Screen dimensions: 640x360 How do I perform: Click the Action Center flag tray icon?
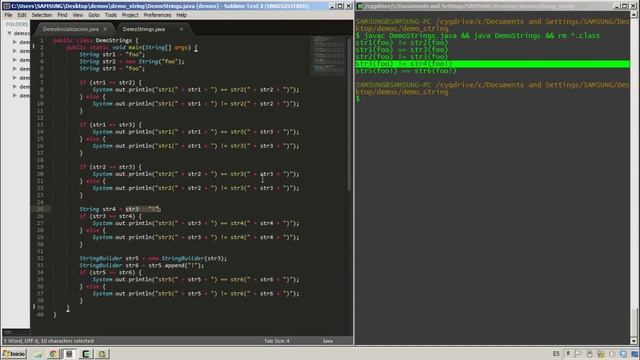(578, 354)
